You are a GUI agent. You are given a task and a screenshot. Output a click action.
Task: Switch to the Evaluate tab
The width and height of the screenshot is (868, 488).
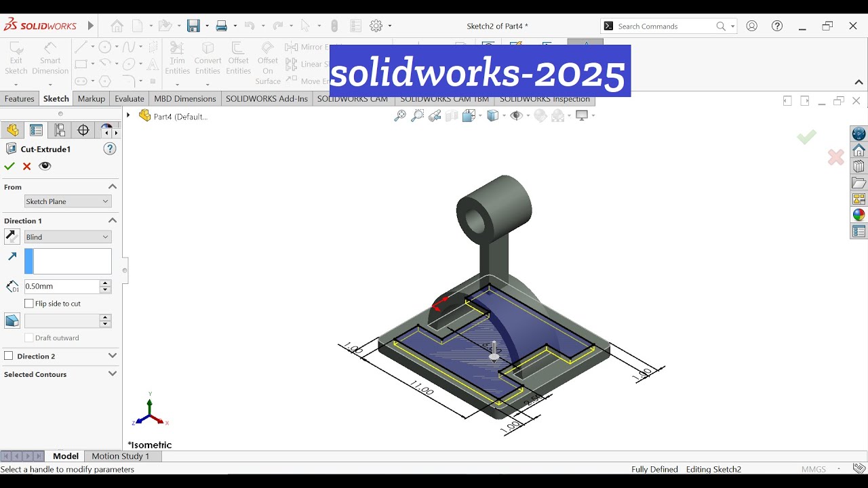point(130,98)
